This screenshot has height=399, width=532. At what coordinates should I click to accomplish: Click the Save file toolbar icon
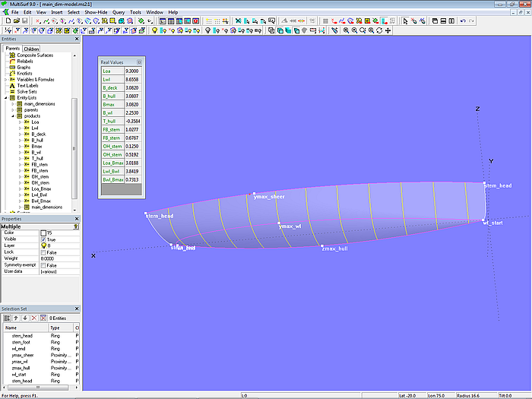(x=23, y=21)
